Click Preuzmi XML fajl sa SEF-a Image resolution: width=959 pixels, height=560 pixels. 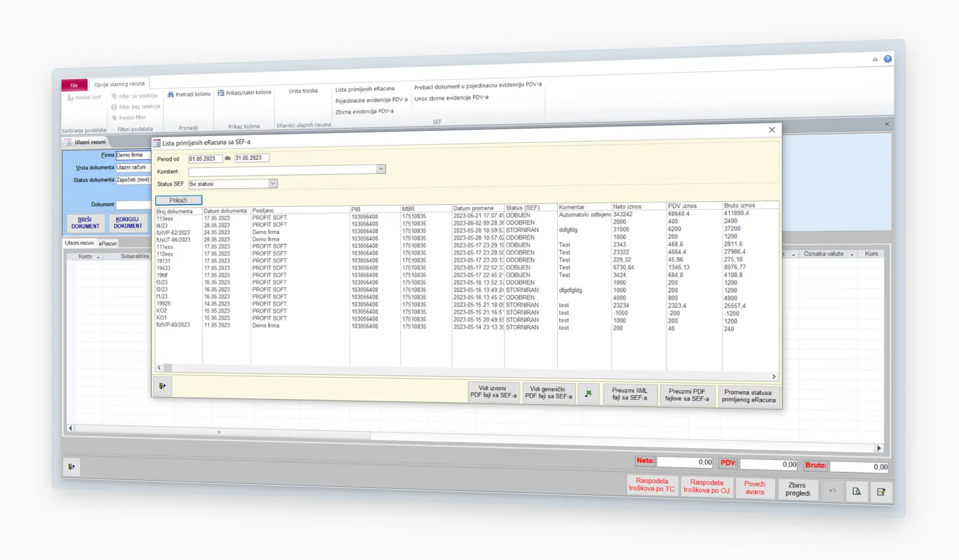(629, 394)
